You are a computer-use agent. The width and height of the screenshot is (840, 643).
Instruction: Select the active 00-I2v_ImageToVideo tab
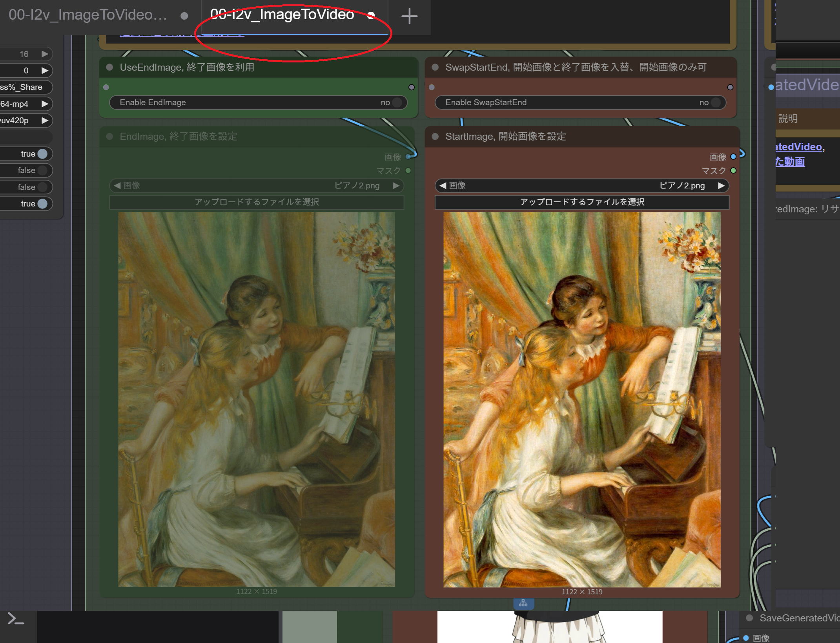tap(282, 15)
